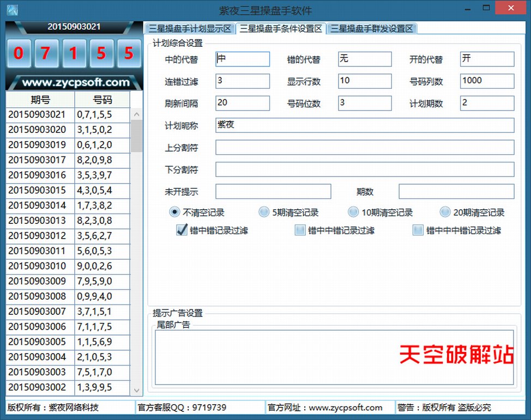Select the 不清空记录 radio button
Viewport: 531px width, 420px height.
click(x=174, y=212)
